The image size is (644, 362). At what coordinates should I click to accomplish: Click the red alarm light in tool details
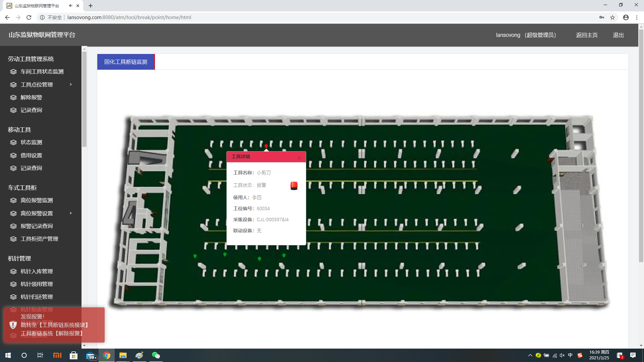tap(294, 186)
